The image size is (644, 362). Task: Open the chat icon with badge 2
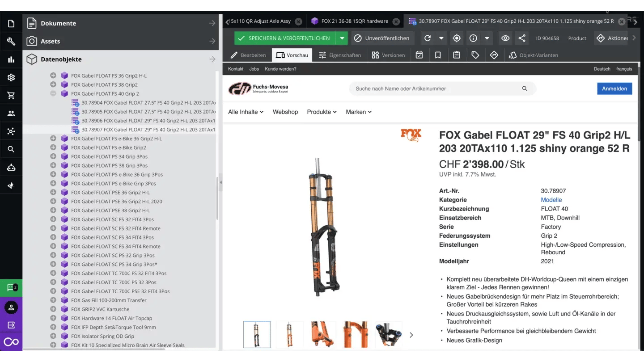coord(11,288)
